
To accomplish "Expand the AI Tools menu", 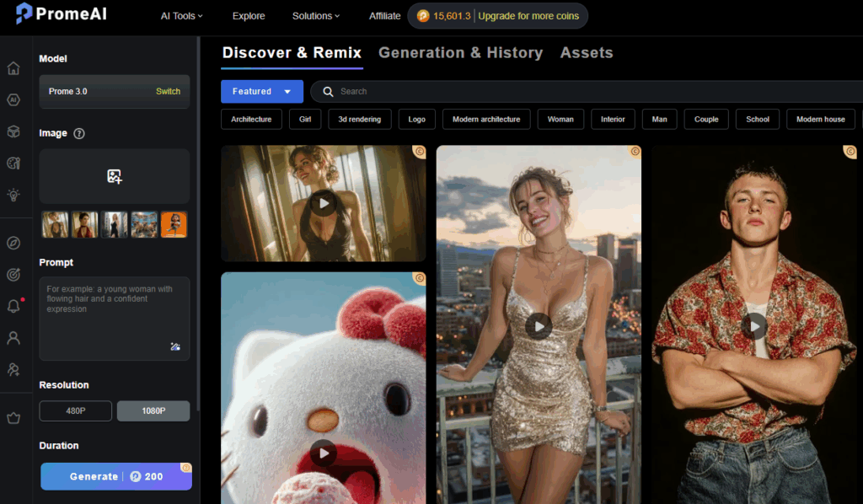I will (182, 16).
